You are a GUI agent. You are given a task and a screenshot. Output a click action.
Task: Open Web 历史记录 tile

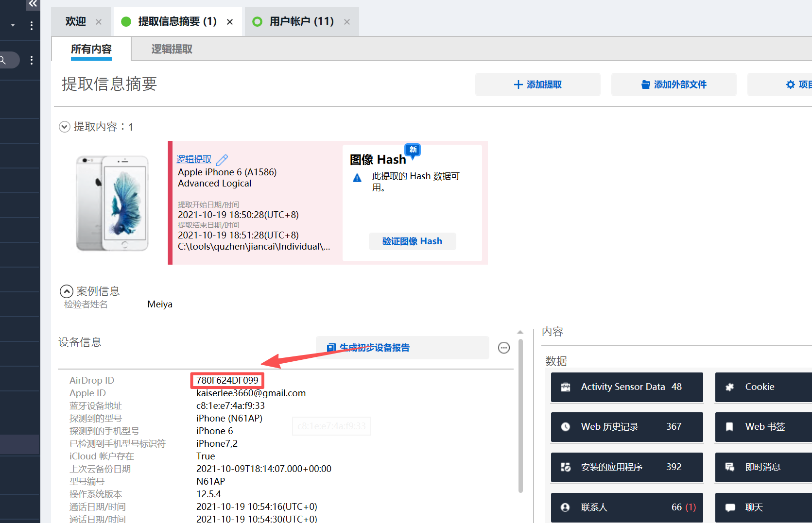[x=626, y=427]
